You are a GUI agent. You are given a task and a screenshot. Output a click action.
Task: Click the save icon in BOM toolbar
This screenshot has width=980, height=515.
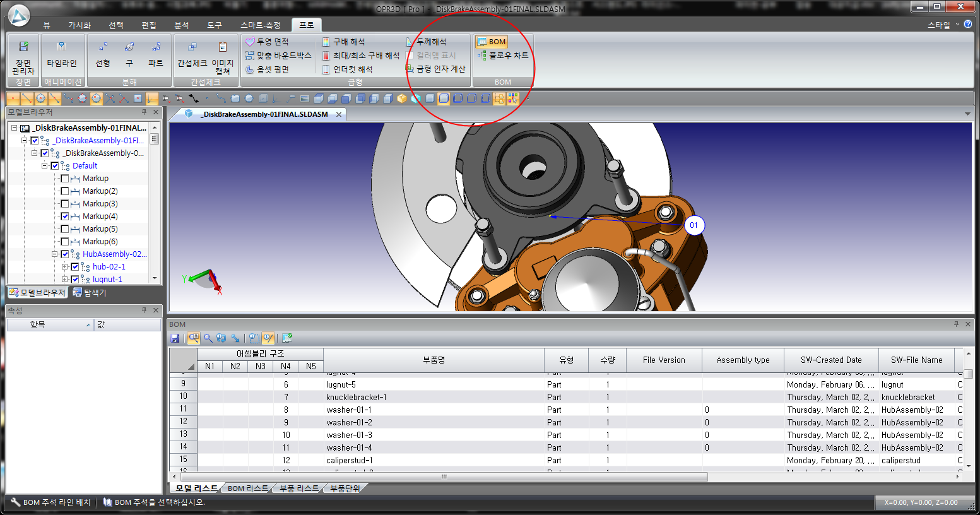pyautogui.click(x=175, y=338)
